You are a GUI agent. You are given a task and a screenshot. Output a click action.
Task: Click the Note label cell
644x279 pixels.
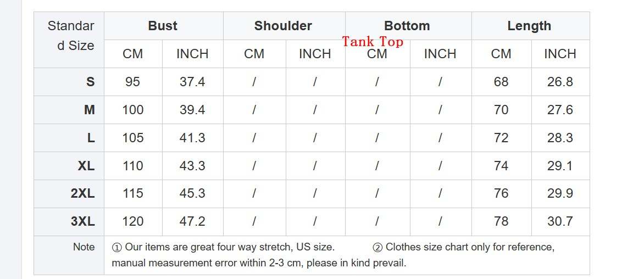[84, 247]
